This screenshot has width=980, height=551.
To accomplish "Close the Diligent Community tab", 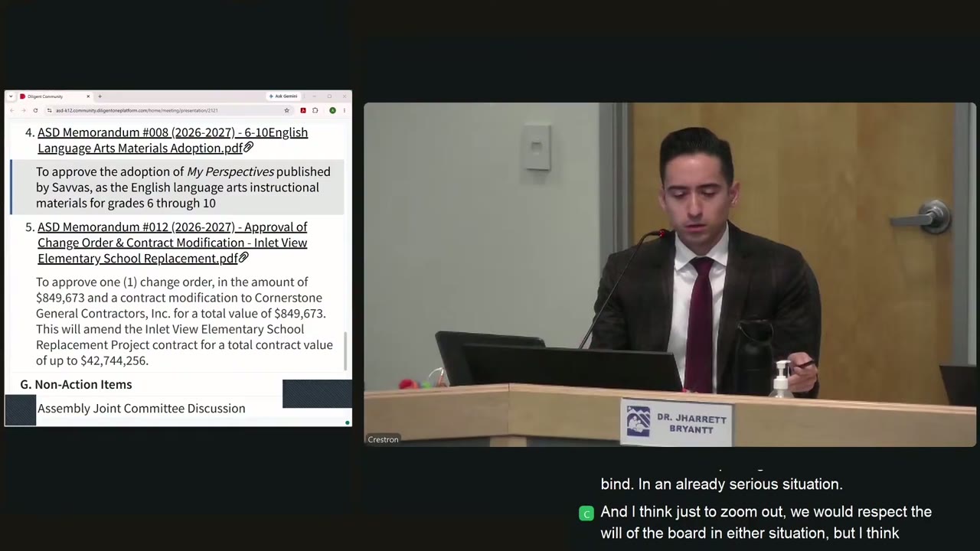I will pos(88,96).
